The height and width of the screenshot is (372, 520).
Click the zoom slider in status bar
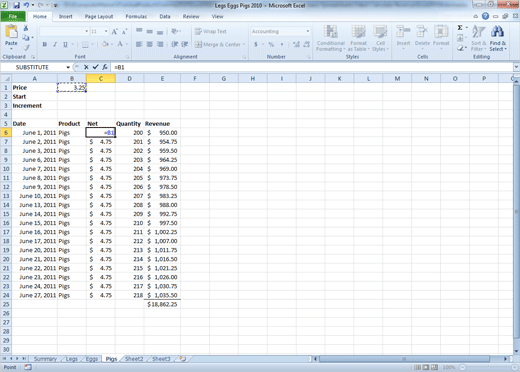click(487, 367)
